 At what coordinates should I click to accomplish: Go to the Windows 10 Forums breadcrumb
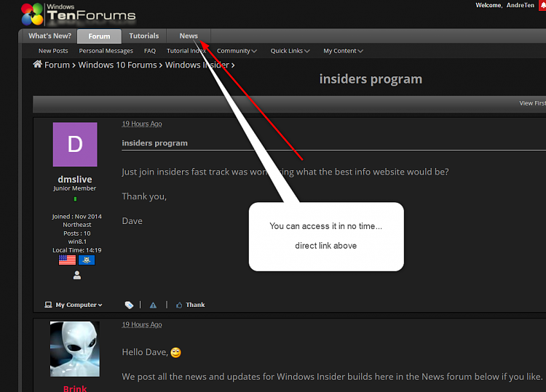point(117,65)
